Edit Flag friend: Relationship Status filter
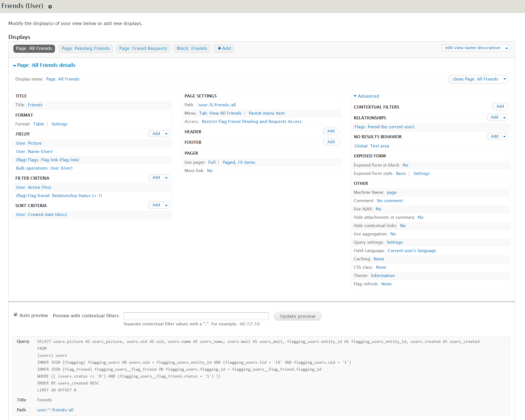The width and height of the screenshot is (525, 420). (x=59, y=196)
